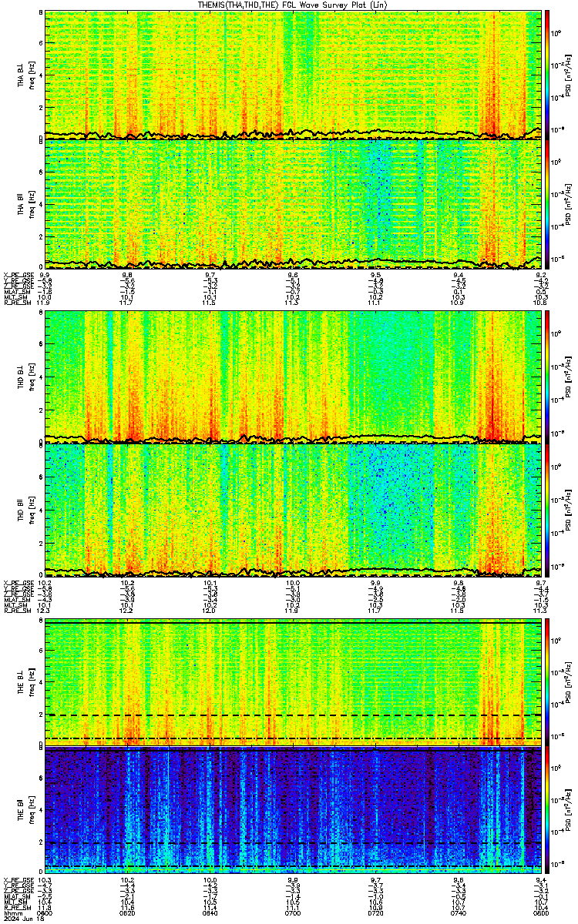Screen dimensions: 578x924
Task: Click the 0700 time tick label
Action: [x=293, y=913]
